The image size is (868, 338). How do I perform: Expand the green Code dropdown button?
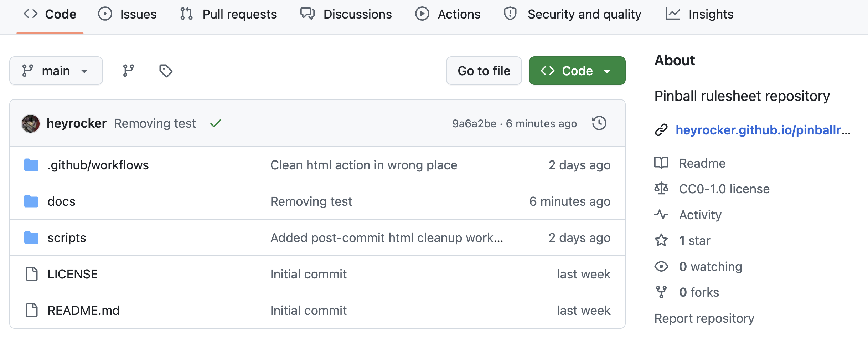[577, 71]
